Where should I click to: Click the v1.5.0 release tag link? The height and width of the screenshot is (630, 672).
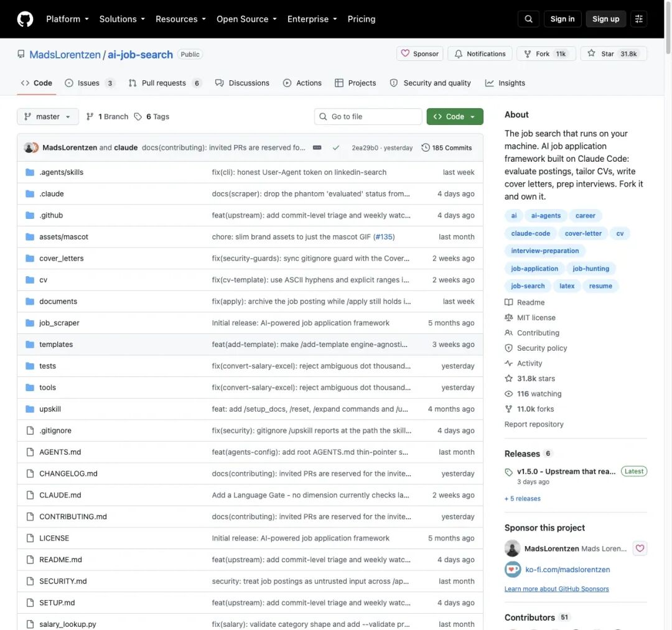[x=566, y=471]
